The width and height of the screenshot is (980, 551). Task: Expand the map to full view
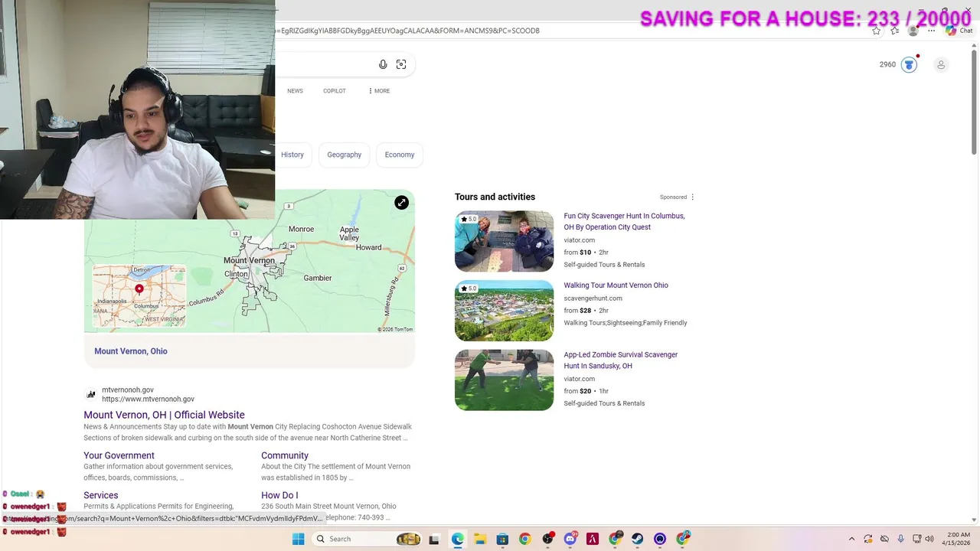[x=401, y=203]
